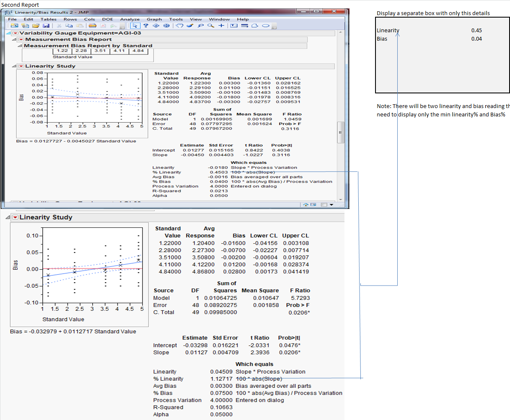Image resolution: width=510 pixels, height=420 pixels.
Task: Select the Scroller tool icon
Action: (166, 26)
